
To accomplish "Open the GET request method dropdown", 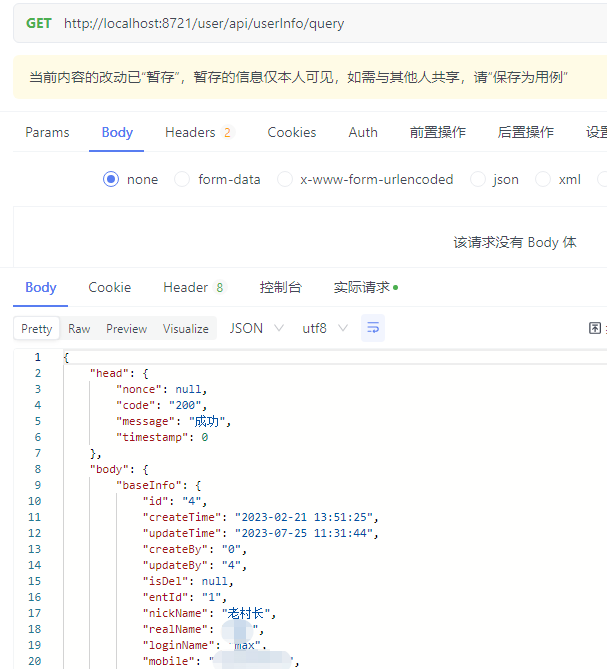I will (x=39, y=23).
